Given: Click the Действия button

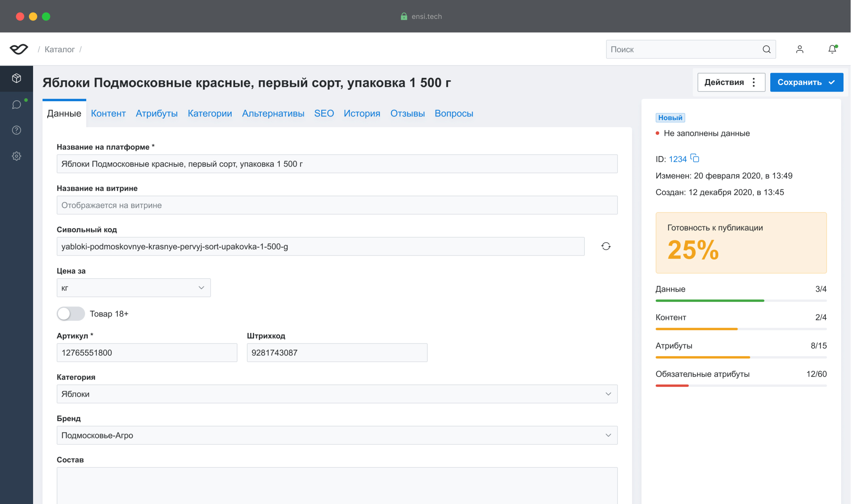Looking at the screenshot, I should tap(731, 82).
